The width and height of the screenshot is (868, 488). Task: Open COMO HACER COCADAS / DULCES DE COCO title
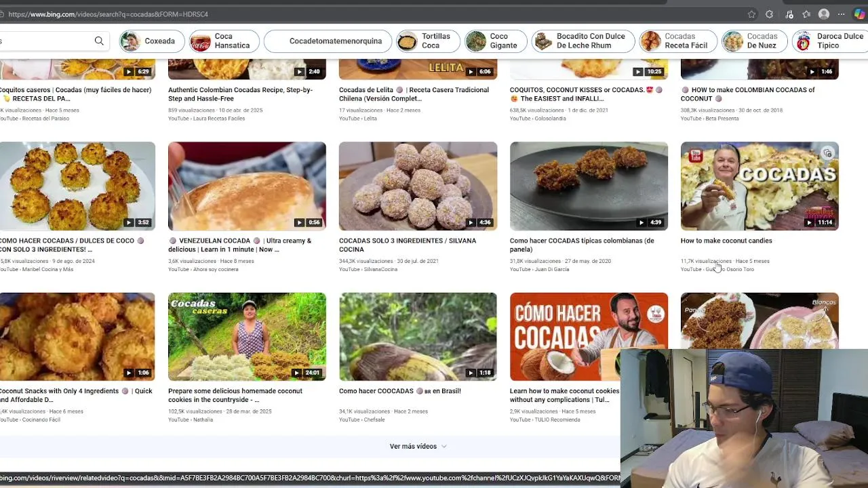tap(72, 245)
